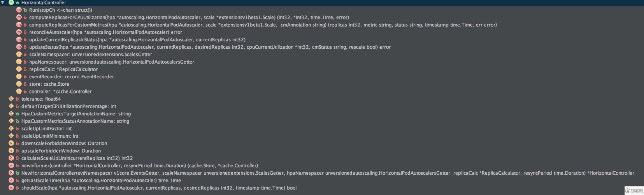Collapse the HorizontalController tree node

(3, 3)
